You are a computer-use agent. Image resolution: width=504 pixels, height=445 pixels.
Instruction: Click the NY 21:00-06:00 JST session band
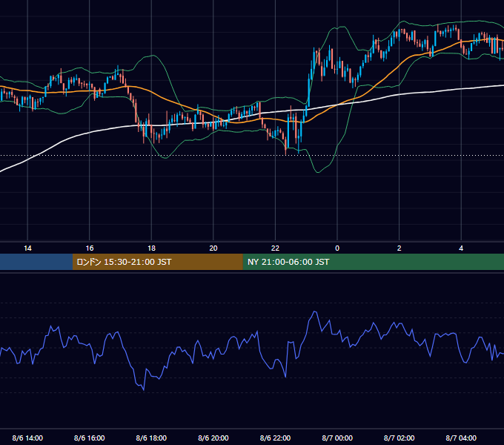(x=373, y=262)
